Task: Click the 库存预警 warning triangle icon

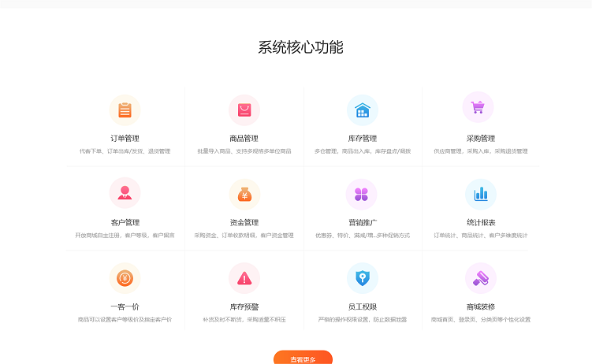Action: tap(244, 278)
